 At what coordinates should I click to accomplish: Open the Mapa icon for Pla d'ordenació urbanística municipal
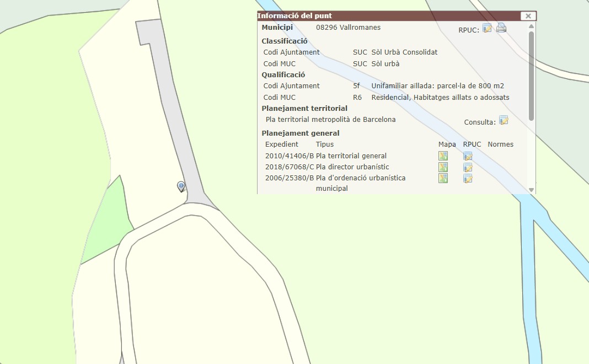point(443,178)
